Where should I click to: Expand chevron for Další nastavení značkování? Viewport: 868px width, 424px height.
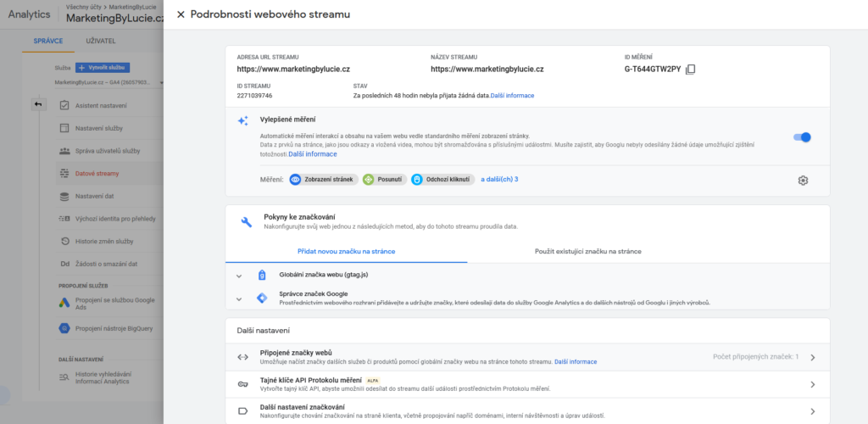[x=813, y=411]
